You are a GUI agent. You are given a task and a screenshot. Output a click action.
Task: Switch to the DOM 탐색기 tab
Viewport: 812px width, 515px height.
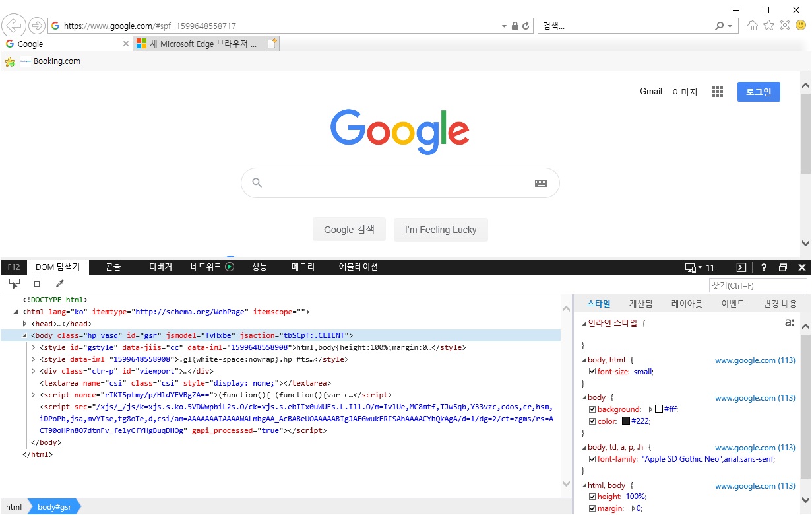pos(57,267)
